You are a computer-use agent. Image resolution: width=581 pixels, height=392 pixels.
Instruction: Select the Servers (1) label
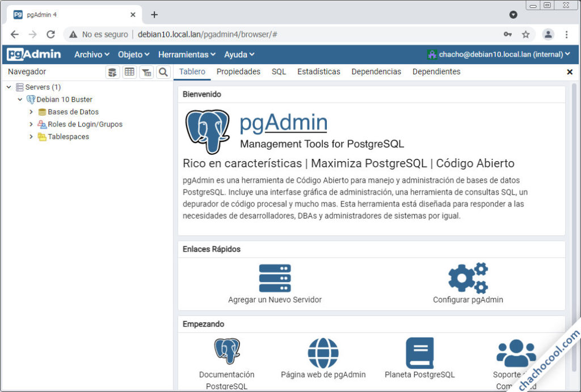[x=43, y=87]
